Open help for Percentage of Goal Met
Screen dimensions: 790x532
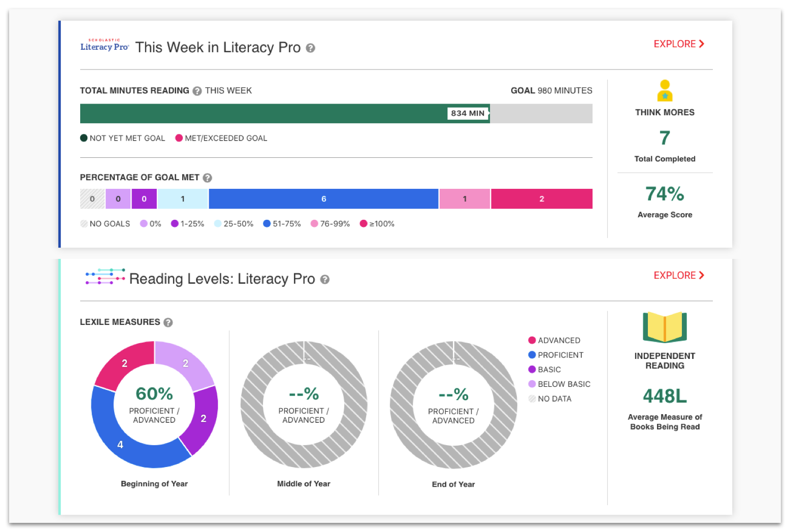pos(207,178)
